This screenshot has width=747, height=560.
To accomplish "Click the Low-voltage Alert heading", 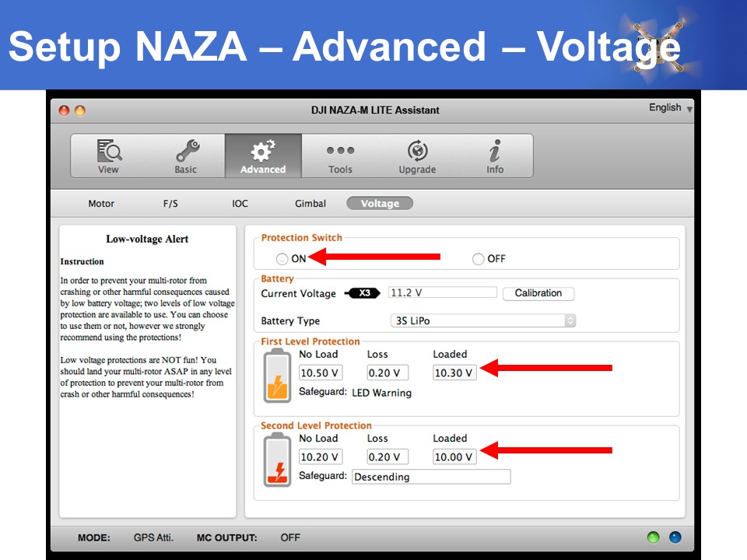I will coord(147,239).
